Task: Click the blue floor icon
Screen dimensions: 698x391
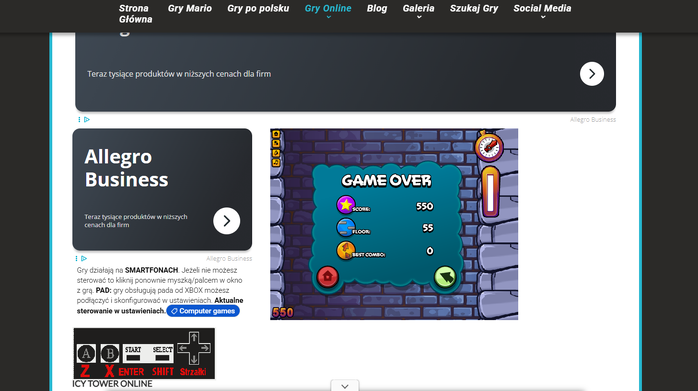Action: 345,227
